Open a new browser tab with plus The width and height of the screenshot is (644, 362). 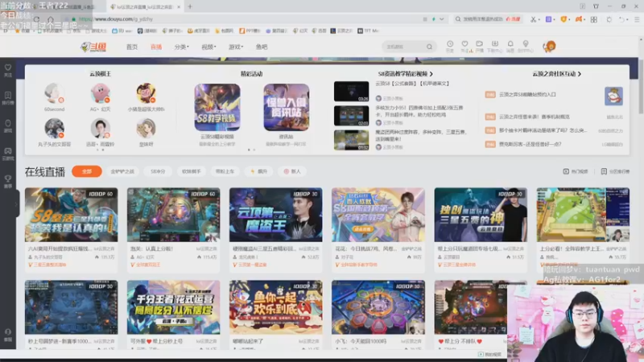[x=190, y=6]
